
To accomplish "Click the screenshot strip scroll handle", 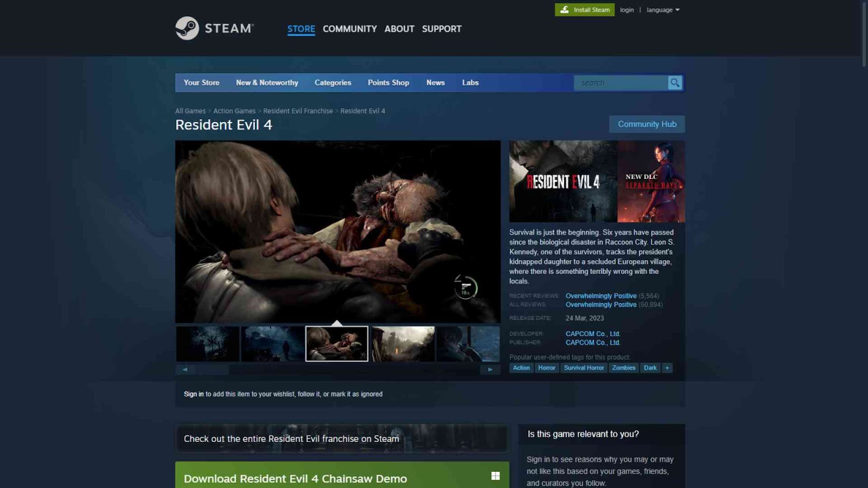I will click(x=212, y=369).
